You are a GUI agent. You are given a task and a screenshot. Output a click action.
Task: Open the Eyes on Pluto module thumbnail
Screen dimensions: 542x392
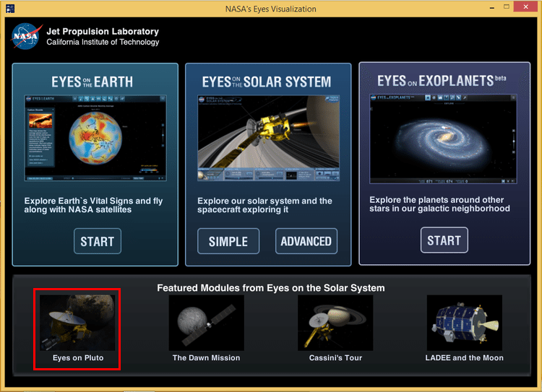coord(77,323)
